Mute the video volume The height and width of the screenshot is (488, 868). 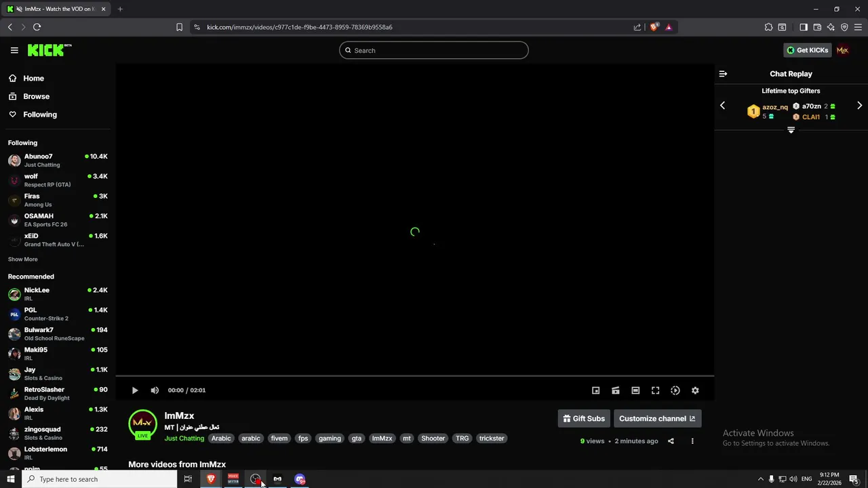tap(155, 390)
